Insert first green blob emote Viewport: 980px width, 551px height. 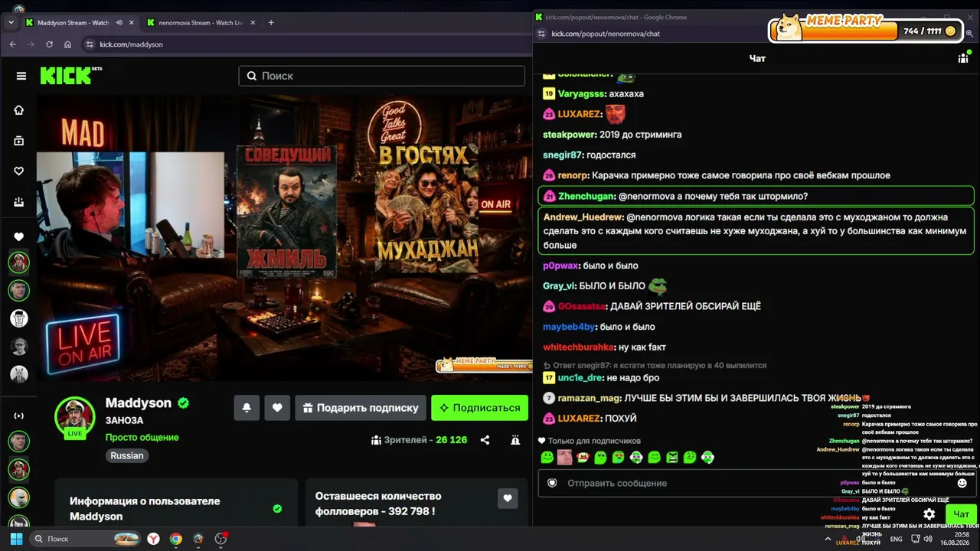pyautogui.click(x=547, y=458)
